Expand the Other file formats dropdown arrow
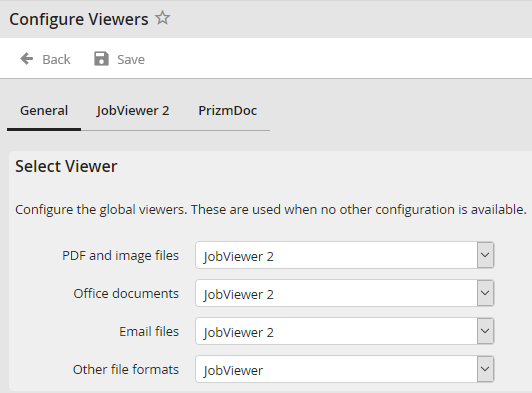The image size is (532, 393). tap(485, 369)
